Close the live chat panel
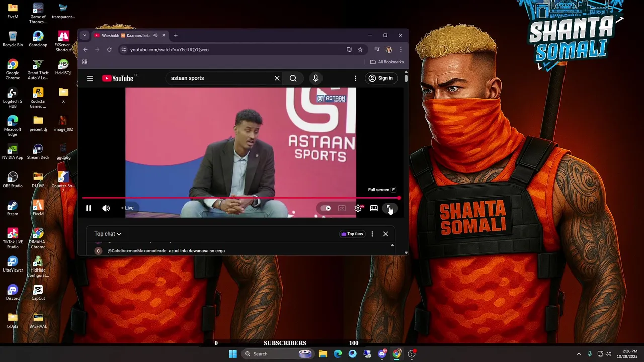Image resolution: width=644 pixels, height=362 pixels. (x=386, y=234)
